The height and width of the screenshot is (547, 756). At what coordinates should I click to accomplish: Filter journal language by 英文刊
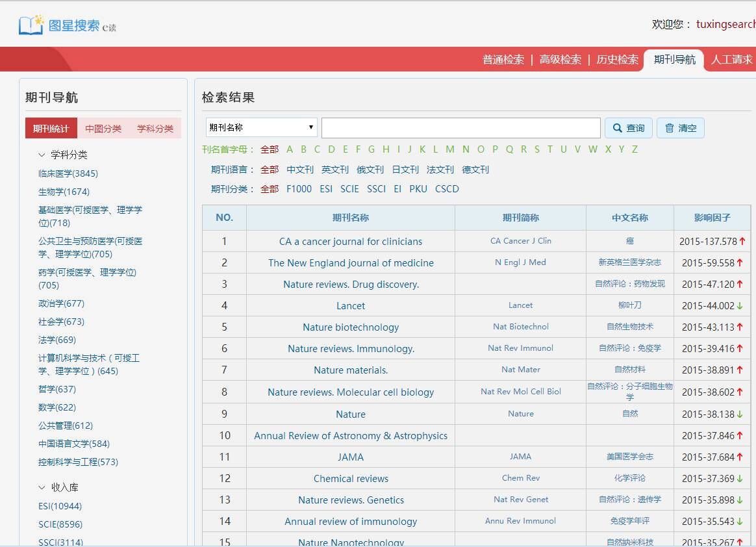click(335, 170)
